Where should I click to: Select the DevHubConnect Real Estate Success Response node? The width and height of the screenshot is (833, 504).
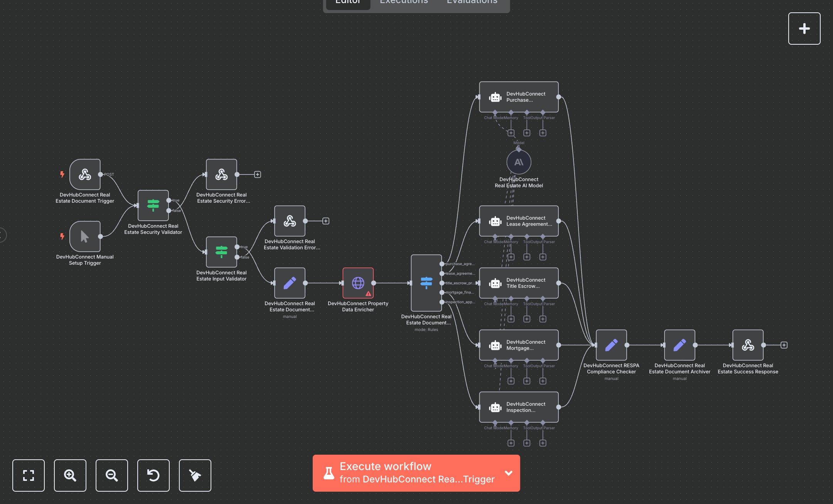(748, 346)
